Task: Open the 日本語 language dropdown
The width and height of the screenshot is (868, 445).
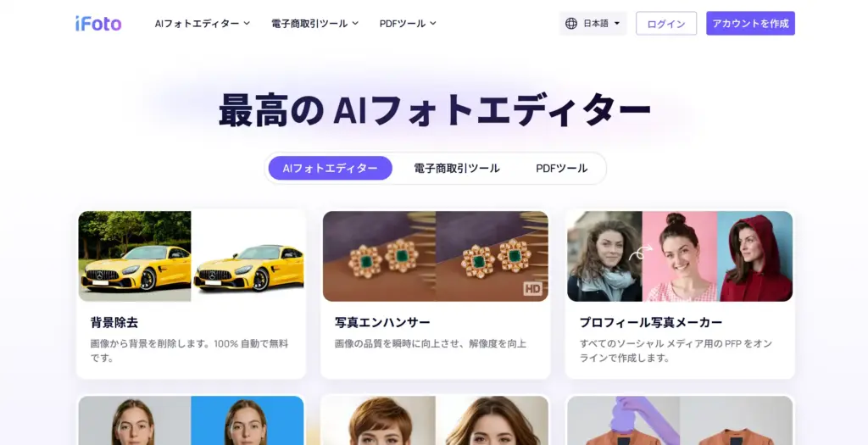Action: tap(593, 23)
